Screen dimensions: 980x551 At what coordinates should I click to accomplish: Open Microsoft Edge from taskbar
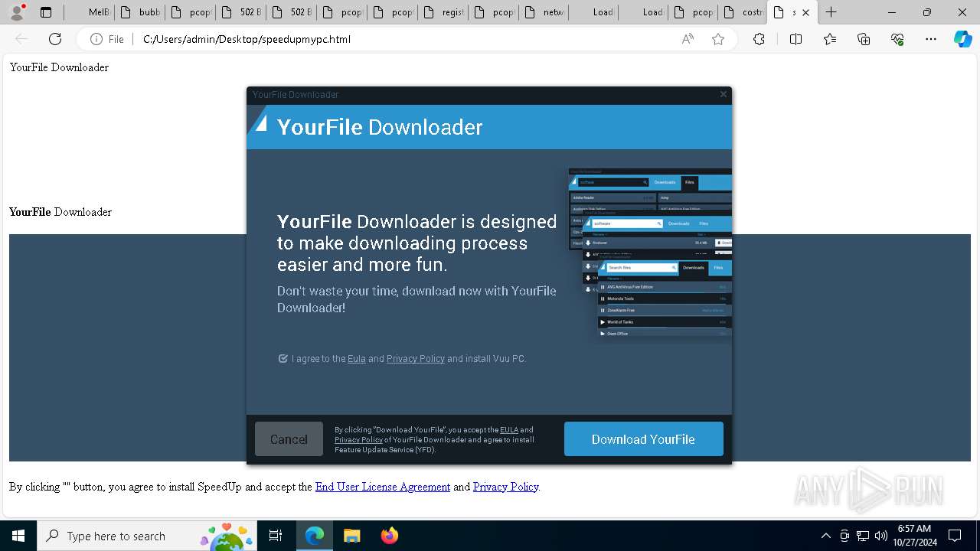click(x=315, y=536)
